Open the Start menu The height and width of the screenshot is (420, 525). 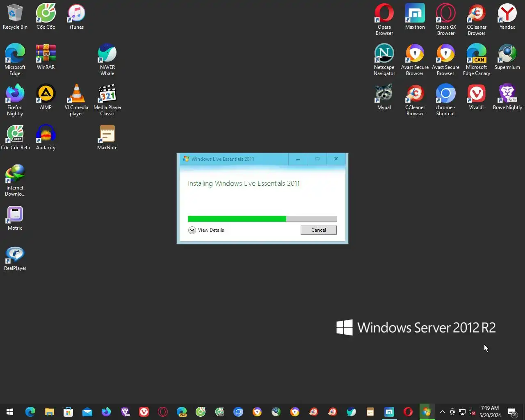pos(10,412)
